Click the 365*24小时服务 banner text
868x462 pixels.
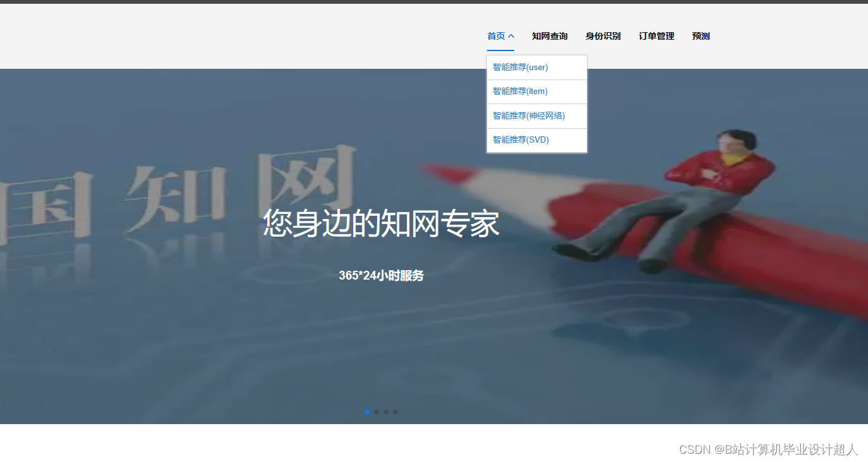(381, 275)
